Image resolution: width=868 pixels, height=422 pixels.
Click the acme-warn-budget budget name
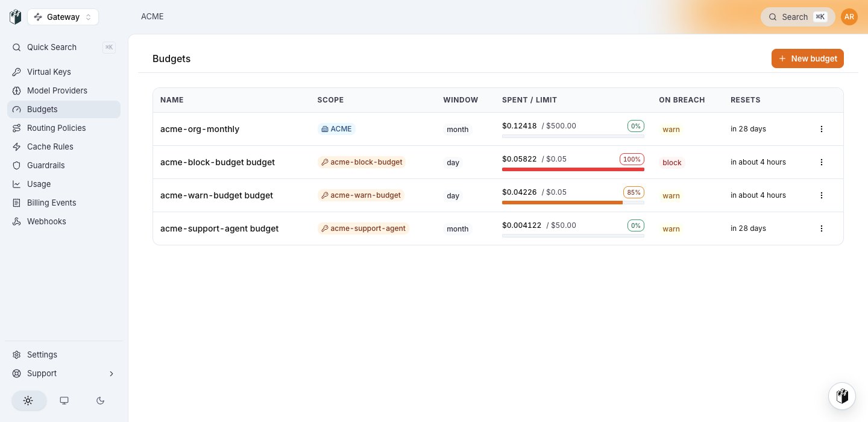tap(216, 195)
